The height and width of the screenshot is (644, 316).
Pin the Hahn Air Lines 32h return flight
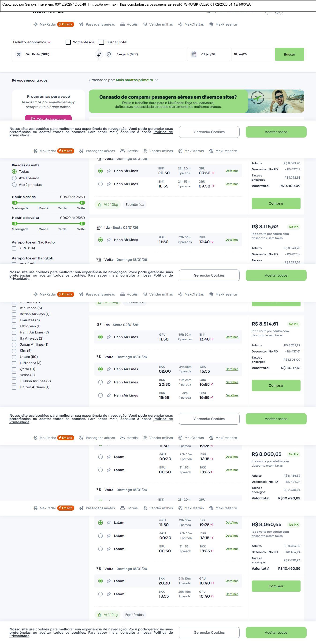click(x=109, y=396)
